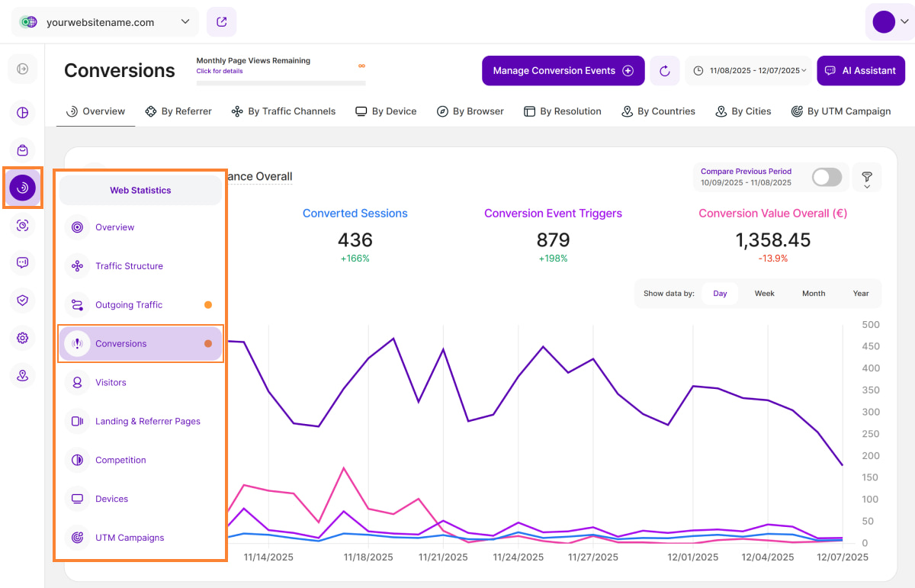The height and width of the screenshot is (588, 915).
Task: Click the filter funnel icon
Action: point(867,178)
